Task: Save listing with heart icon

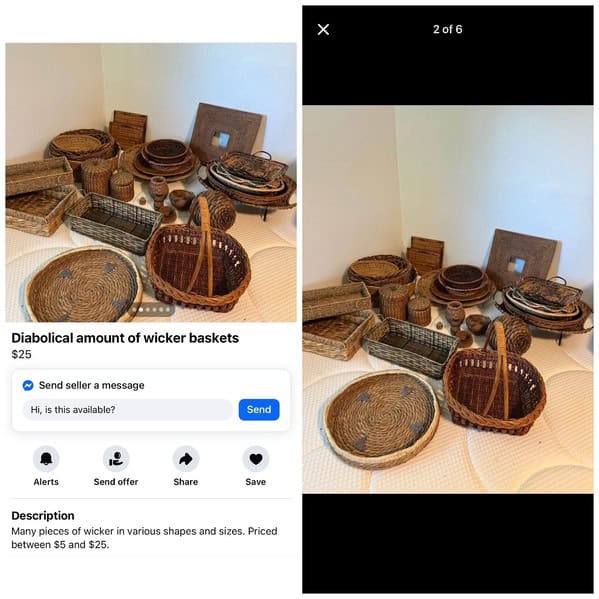Action: (256, 458)
